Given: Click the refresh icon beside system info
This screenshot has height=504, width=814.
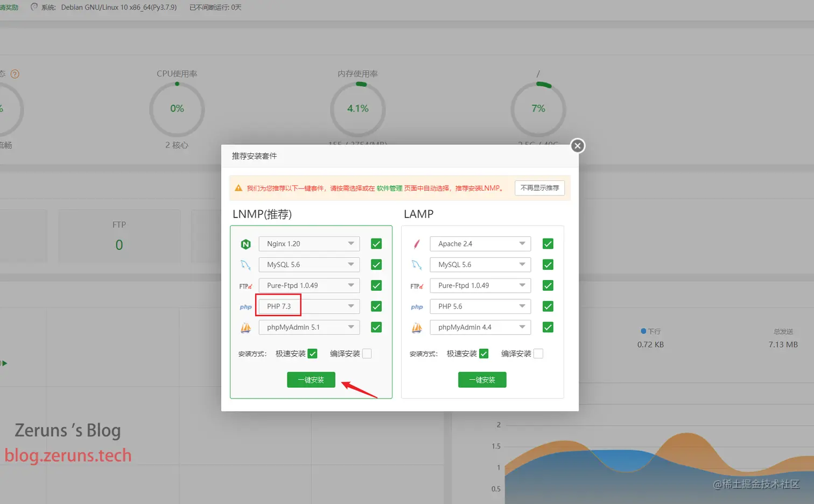Looking at the screenshot, I should click(34, 7).
